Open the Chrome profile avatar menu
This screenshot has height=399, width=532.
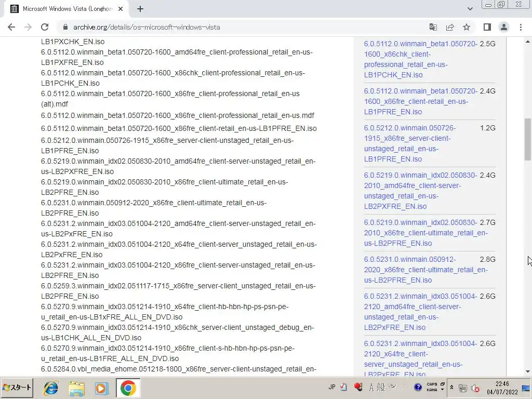click(504, 27)
